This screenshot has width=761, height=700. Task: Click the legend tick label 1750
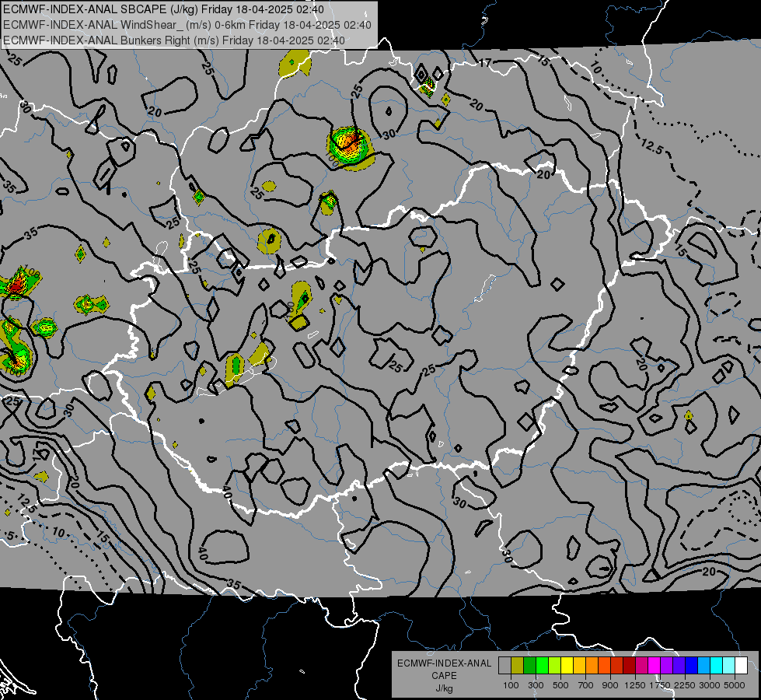[x=660, y=685]
